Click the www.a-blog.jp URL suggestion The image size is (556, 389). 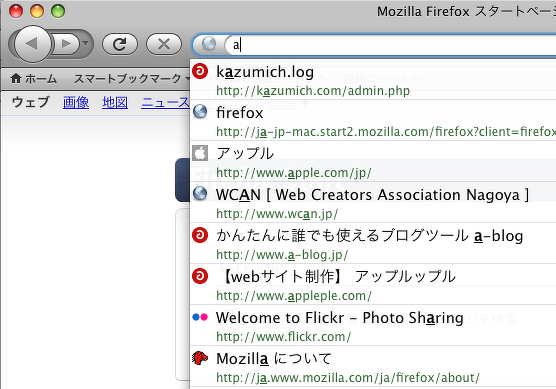[282, 255]
